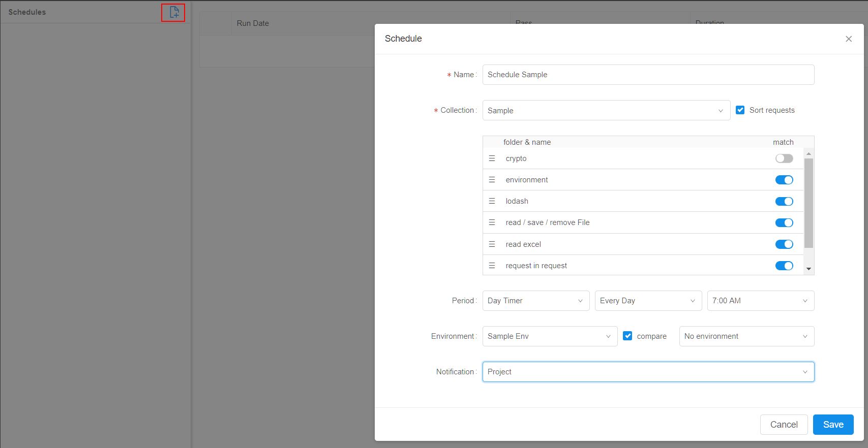Click the environment request name
Image resolution: width=868 pixels, height=448 pixels.
pyautogui.click(x=527, y=180)
